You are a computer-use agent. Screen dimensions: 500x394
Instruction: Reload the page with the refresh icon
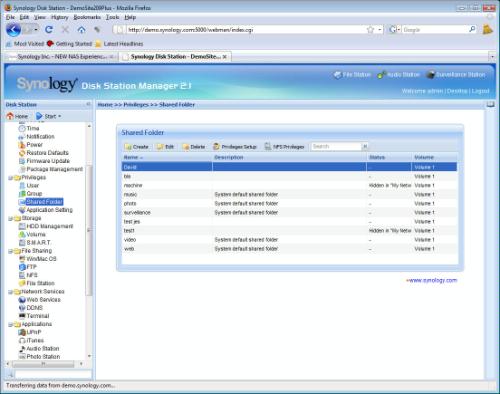coord(49,30)
